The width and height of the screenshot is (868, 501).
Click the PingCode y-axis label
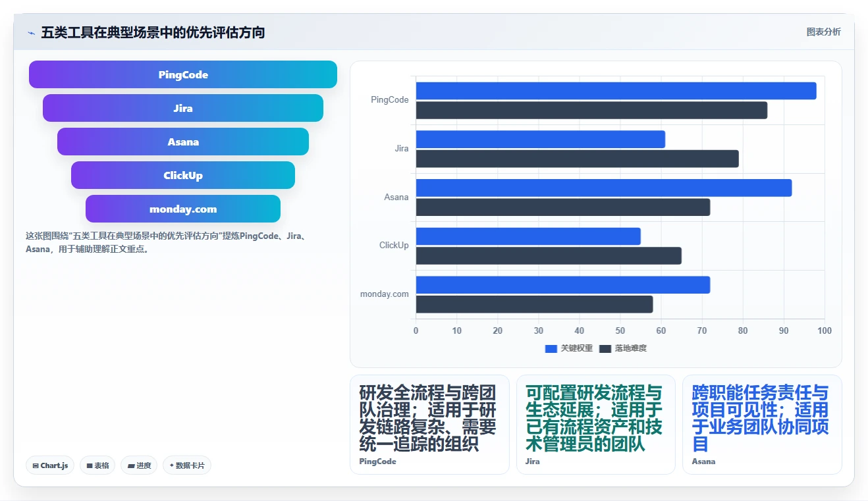point(390,100)
